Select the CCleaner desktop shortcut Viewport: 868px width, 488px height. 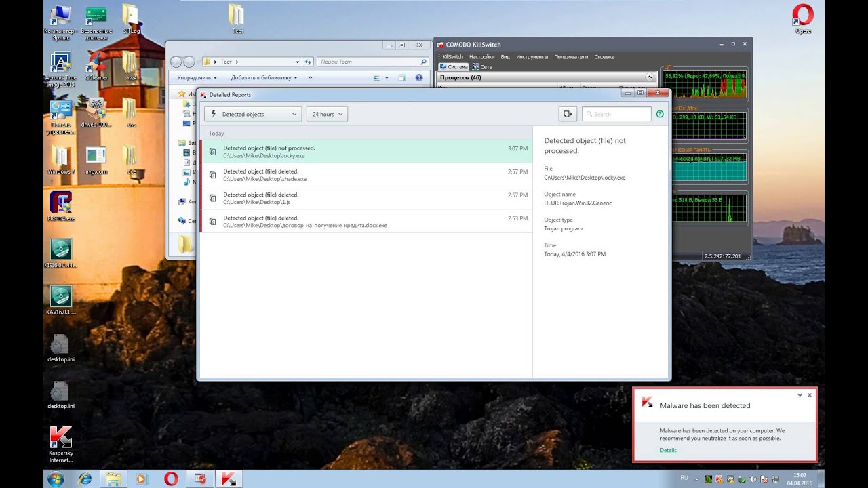coord(96,66)
